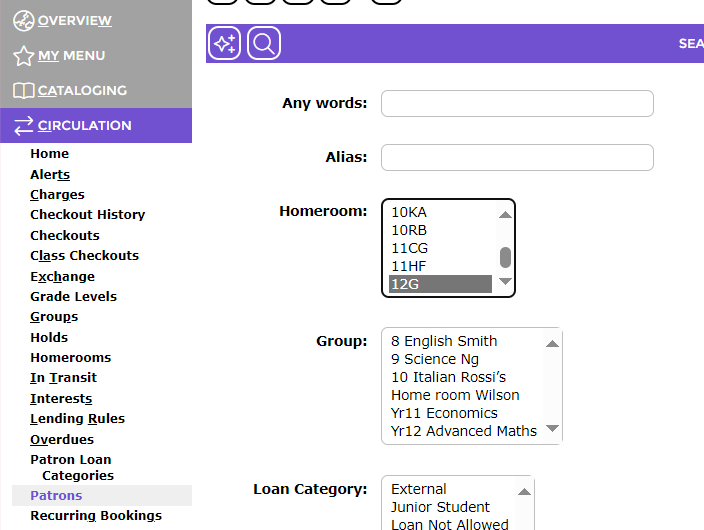Collapse the Circulation menu
The image size is (704, 530).
84,125
